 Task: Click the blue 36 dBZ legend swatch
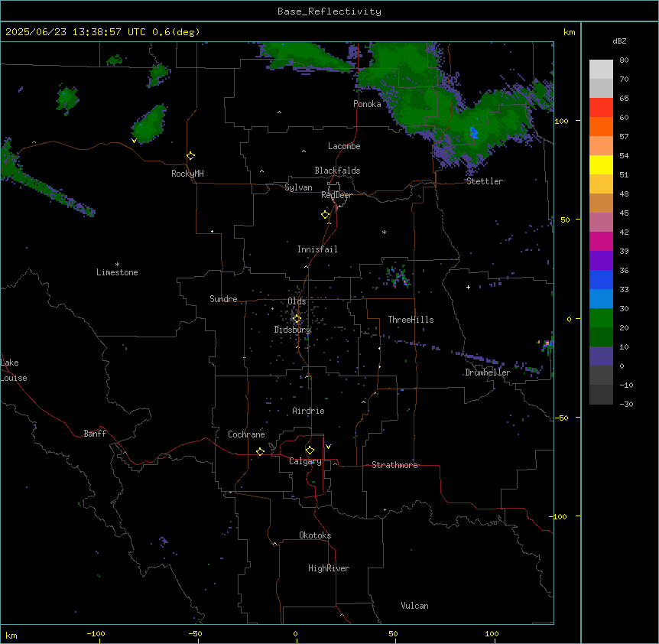tap(601, 279)
